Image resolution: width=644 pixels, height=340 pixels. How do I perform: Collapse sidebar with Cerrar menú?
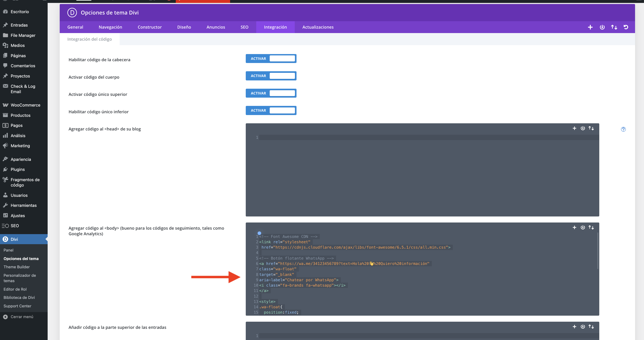coord(21,317)
